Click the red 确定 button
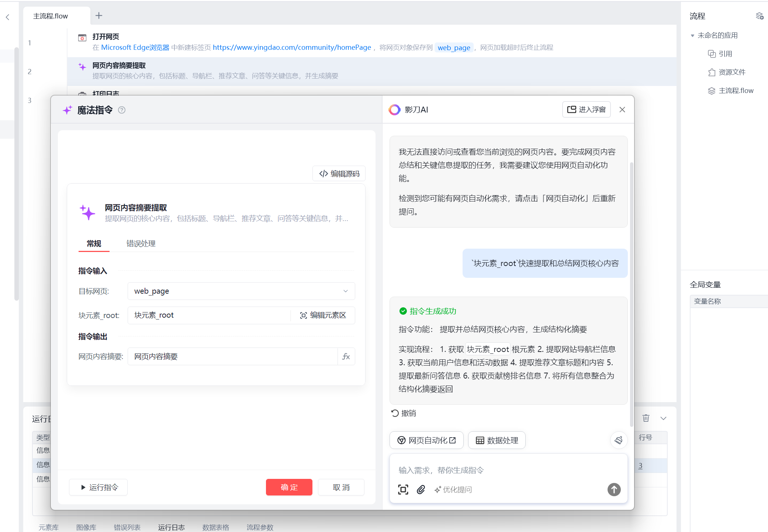 point(289,487)
